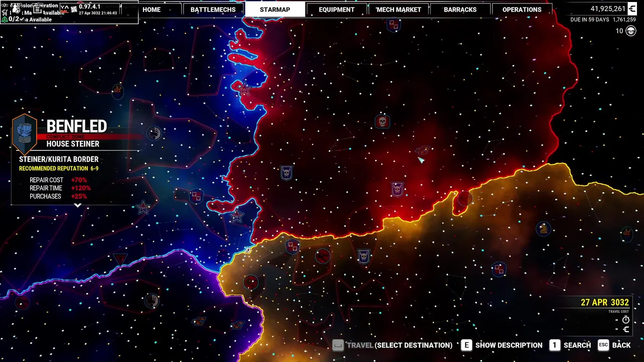Click the YAML logo in the overlay
The height and width of the screenshot is (362, 644).
64,8
